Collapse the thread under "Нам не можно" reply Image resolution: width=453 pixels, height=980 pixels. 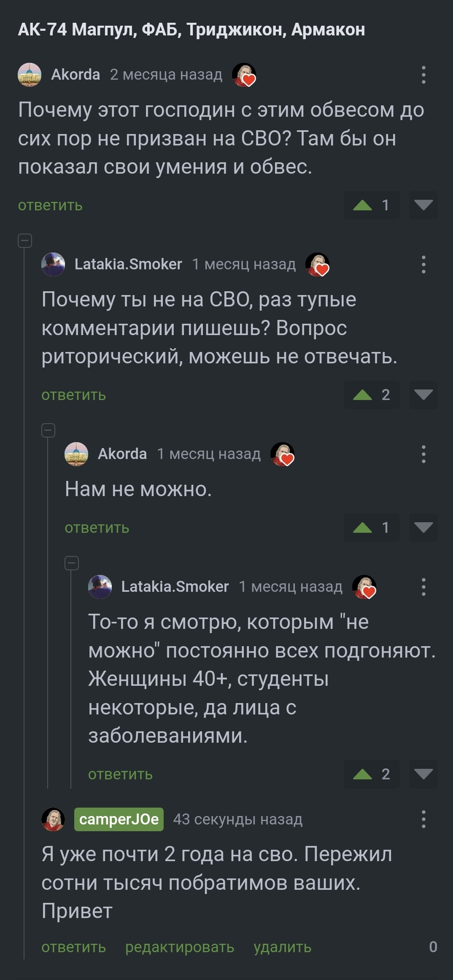[72, 563]
